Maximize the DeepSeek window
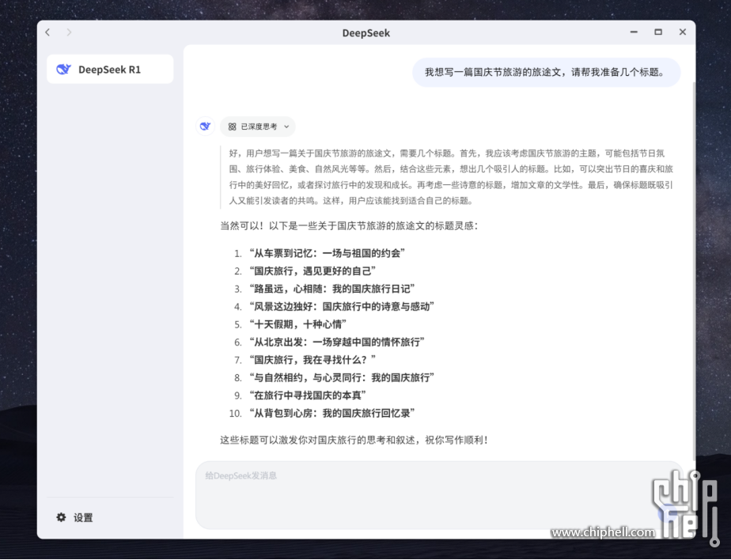 tap(657, 32)
